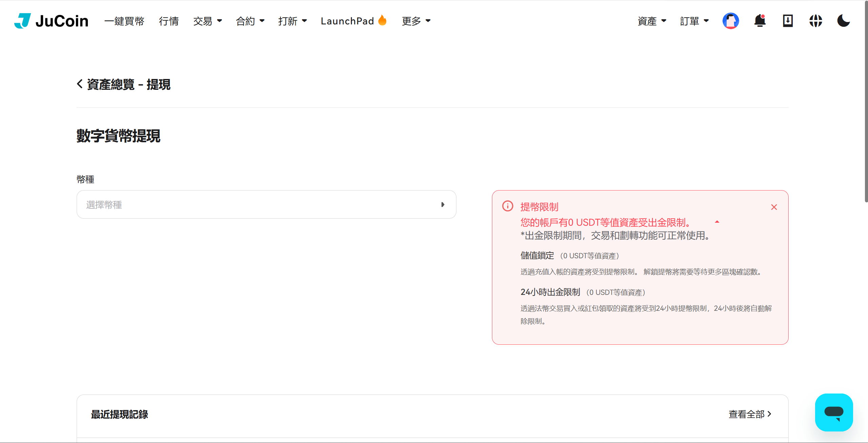The height and width of the screenshot is (443, 868).
Task: Go back via the left chevron arrow
Action: coord(80,84)
